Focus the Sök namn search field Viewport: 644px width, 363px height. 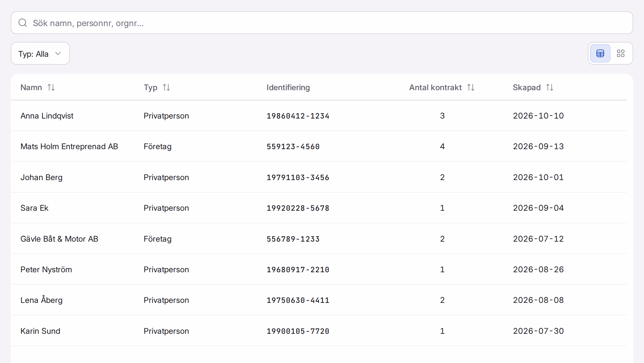[322, 23]
